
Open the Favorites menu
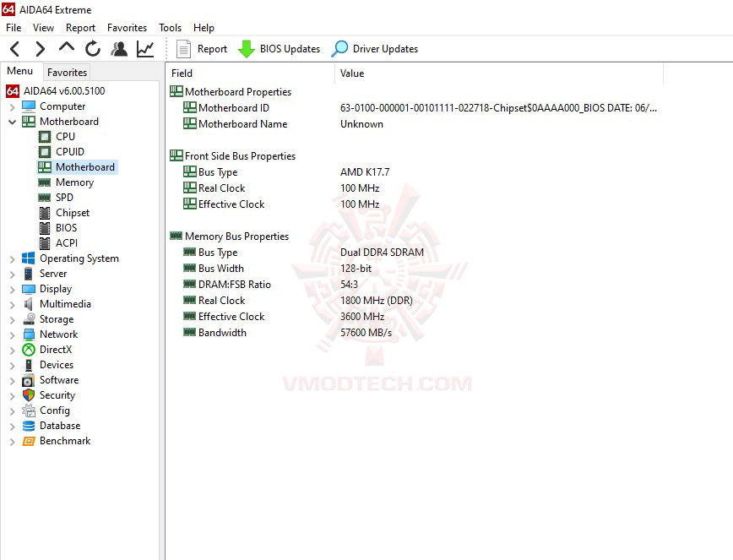[x=128, y=28]
